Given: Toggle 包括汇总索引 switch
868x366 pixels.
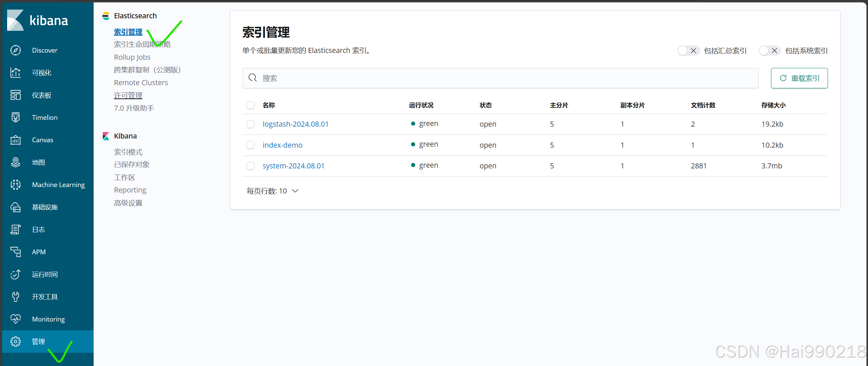Looking at the screenshot, I should coord(688,51).
